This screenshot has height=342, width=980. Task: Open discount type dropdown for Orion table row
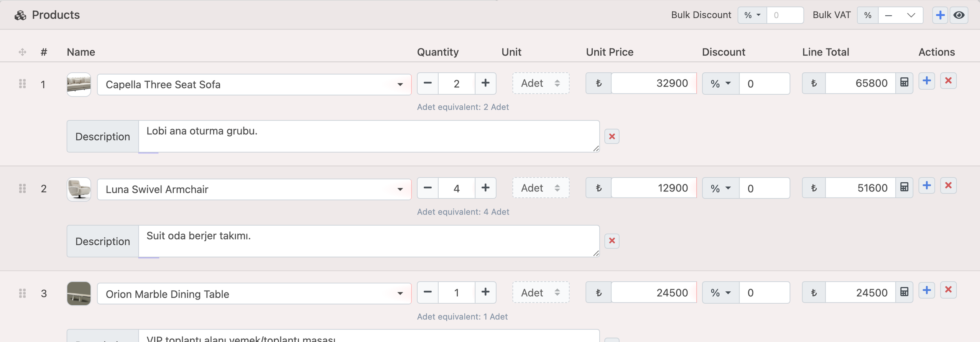(x=720, y=293)
